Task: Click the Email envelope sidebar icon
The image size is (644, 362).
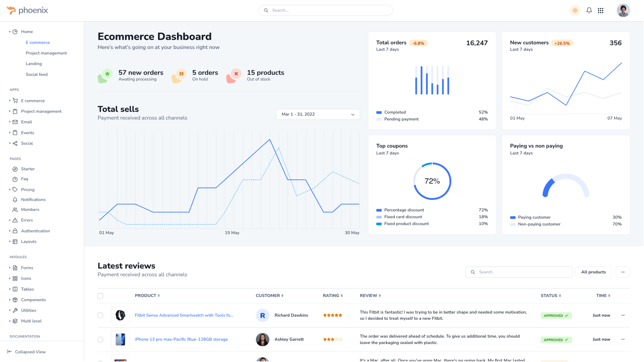Action: (x=15, y=122)
